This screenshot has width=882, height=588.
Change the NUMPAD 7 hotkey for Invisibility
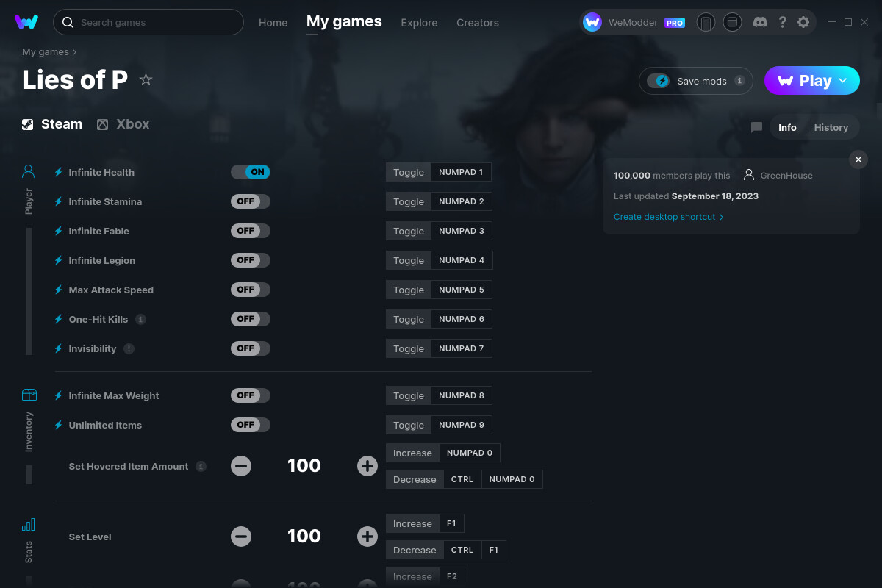tap(462, 348)
